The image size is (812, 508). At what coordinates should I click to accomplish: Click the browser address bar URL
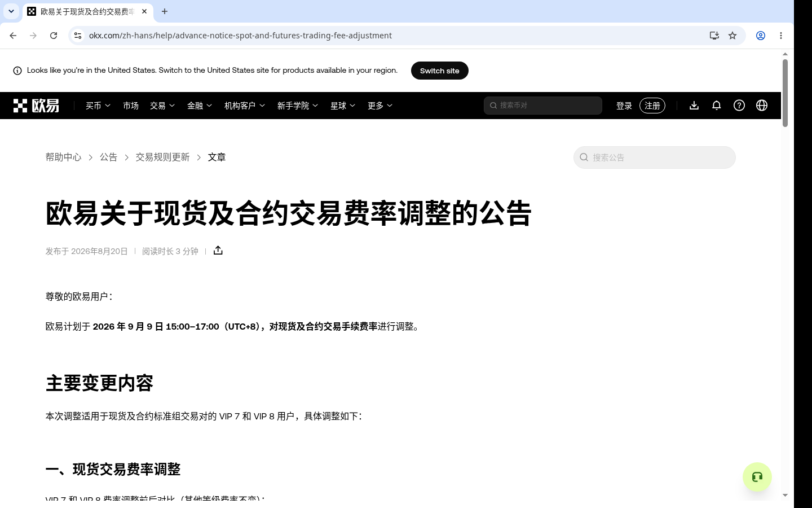240,36
